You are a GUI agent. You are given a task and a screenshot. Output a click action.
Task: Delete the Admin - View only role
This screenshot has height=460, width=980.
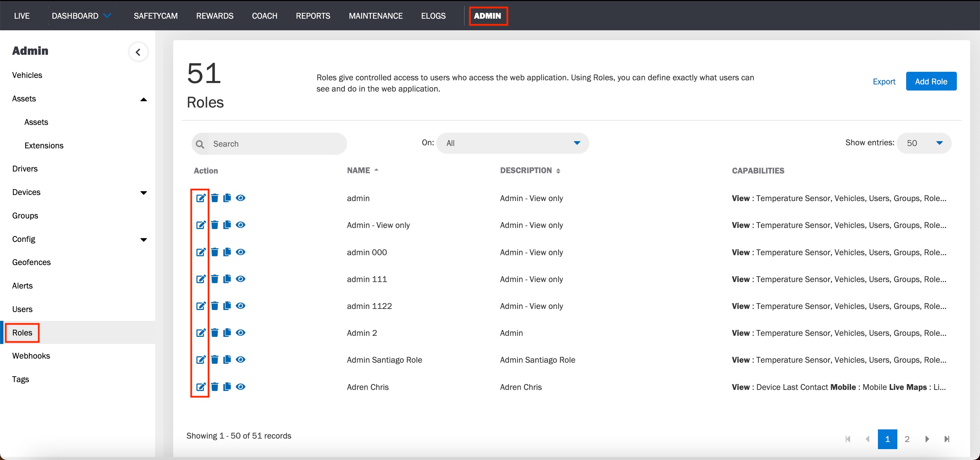215,225
